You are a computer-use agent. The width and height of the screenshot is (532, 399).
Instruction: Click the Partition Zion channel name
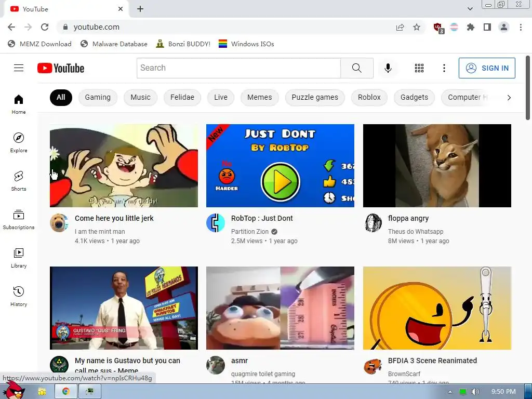coord(250,232)
